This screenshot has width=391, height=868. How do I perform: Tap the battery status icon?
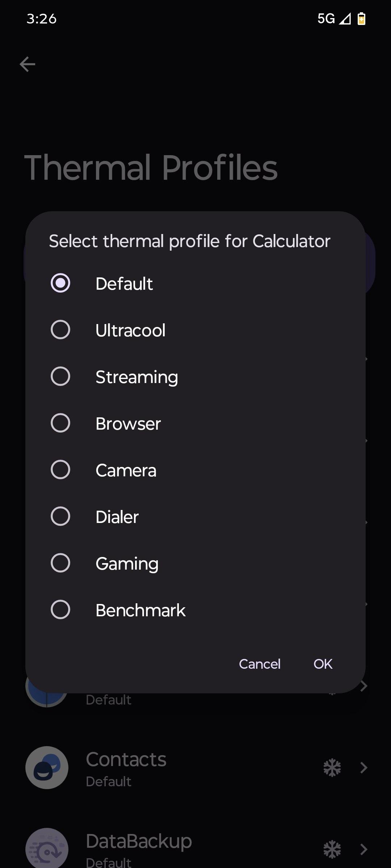point(361,19)
